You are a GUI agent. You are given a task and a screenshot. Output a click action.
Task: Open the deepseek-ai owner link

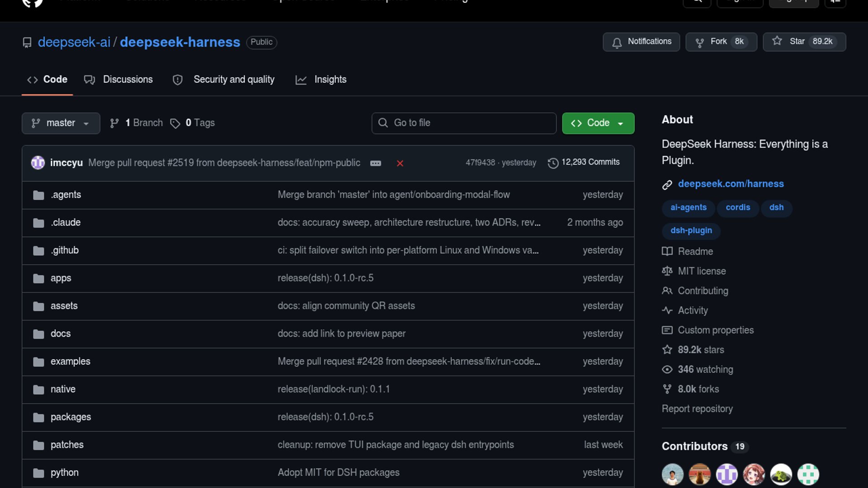tap(74, 42)
